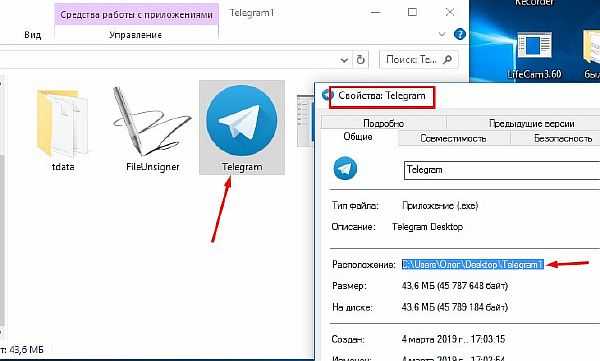Click the highlighted Расположение path text
The image size is (600, 361).
point(473,264)
